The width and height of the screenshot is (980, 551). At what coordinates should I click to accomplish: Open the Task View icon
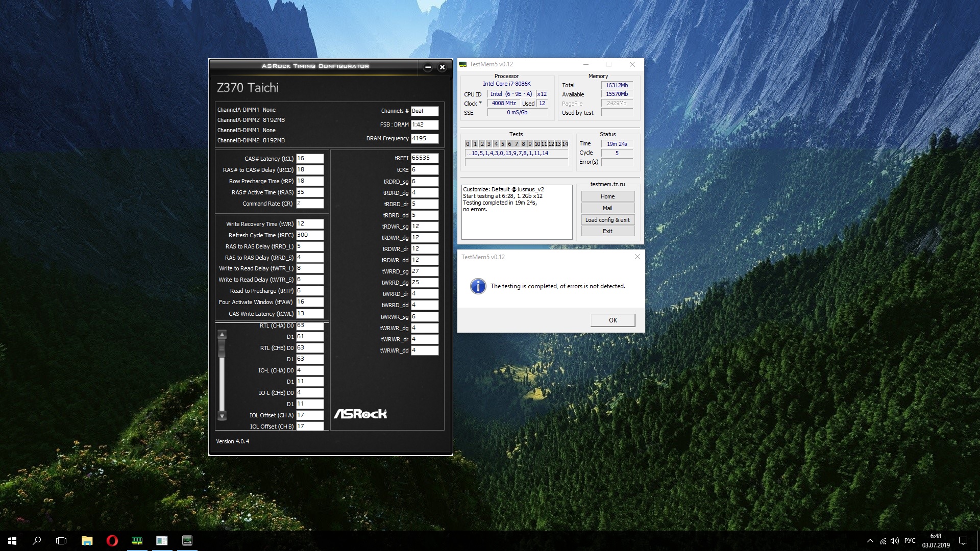pos(61,541)
